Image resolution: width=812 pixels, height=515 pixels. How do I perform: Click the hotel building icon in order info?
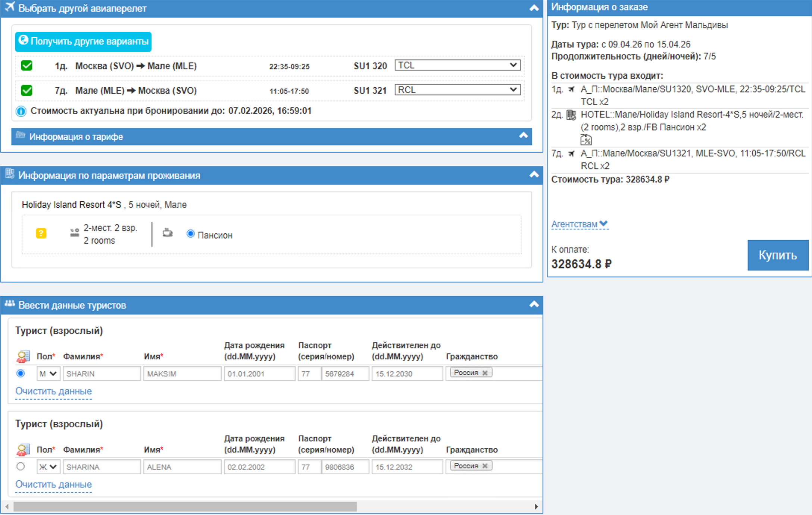571,115
